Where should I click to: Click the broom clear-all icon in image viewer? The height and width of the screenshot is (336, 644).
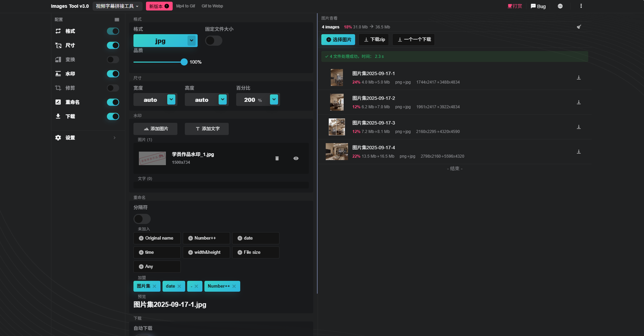(x=579, y=27)
